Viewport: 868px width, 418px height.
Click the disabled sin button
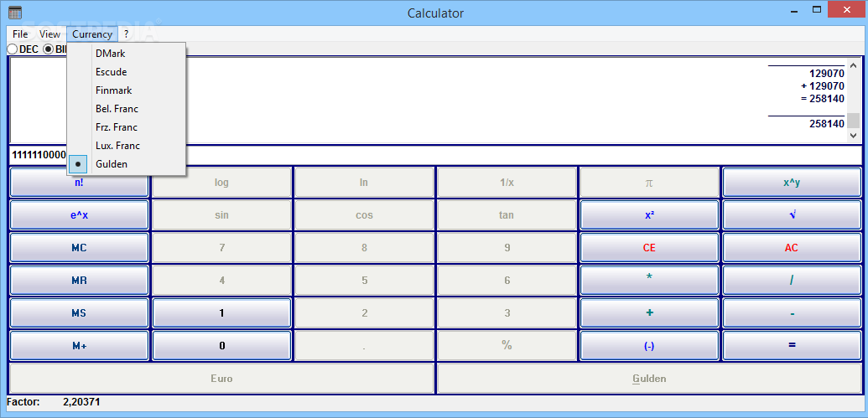221,215
